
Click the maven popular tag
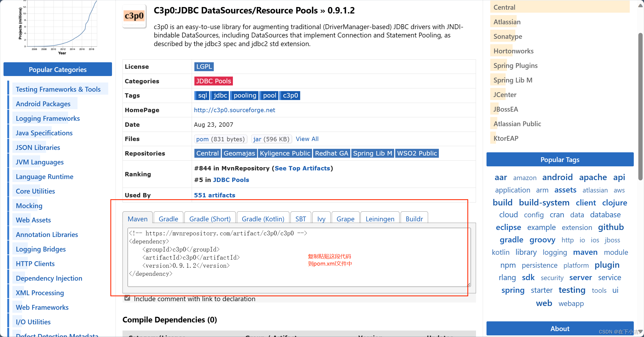point(585,252)
